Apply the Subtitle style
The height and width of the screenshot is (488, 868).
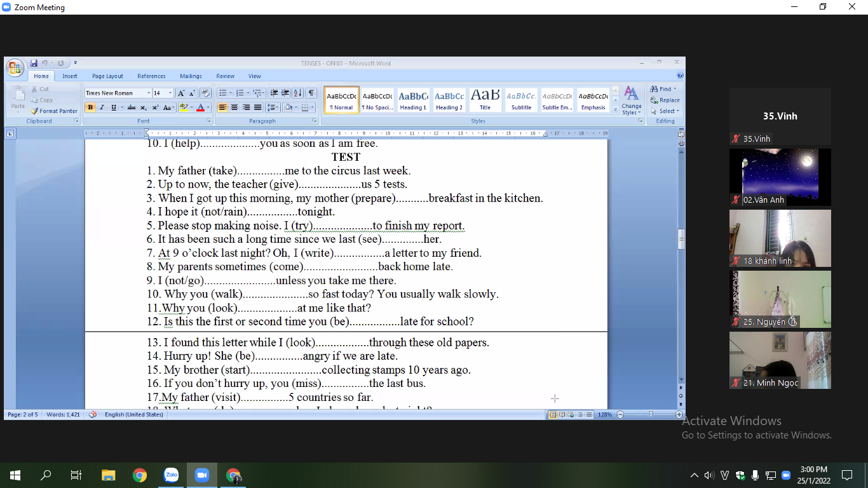coord(522,100)
